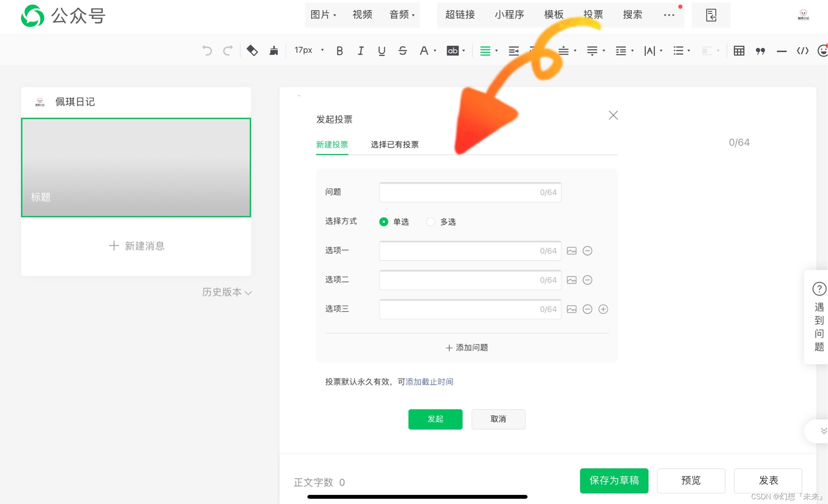Image resolution: width=828 pixels, height=504 pixels.
Task: Select multiple choice (多选) radio
Action: (431, 222)
